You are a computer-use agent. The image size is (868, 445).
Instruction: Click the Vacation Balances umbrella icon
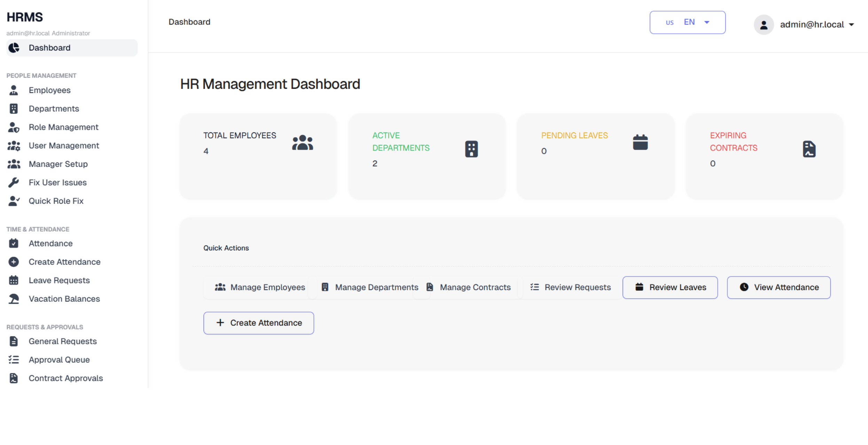(x=14, y=299)
